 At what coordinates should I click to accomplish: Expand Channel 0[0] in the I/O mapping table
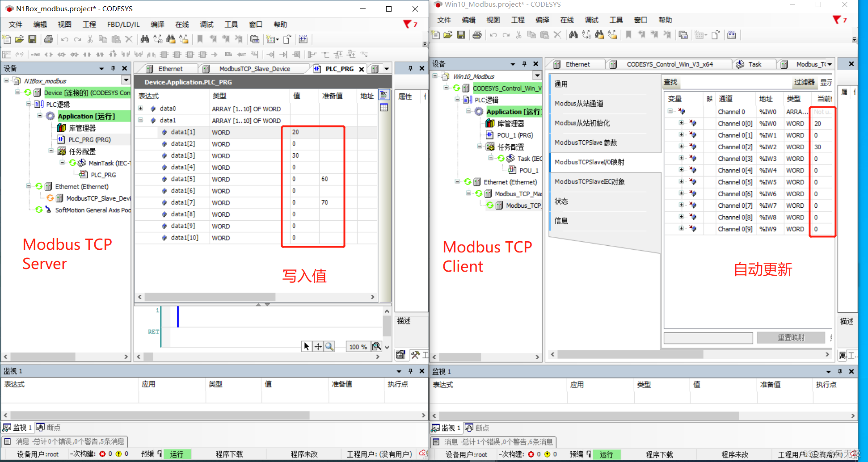[681, 123]
